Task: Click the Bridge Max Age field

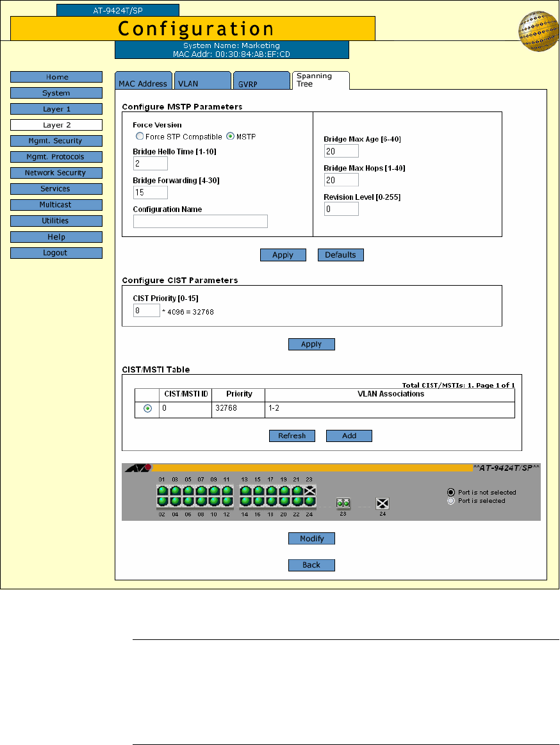Action: coord(342,151)
